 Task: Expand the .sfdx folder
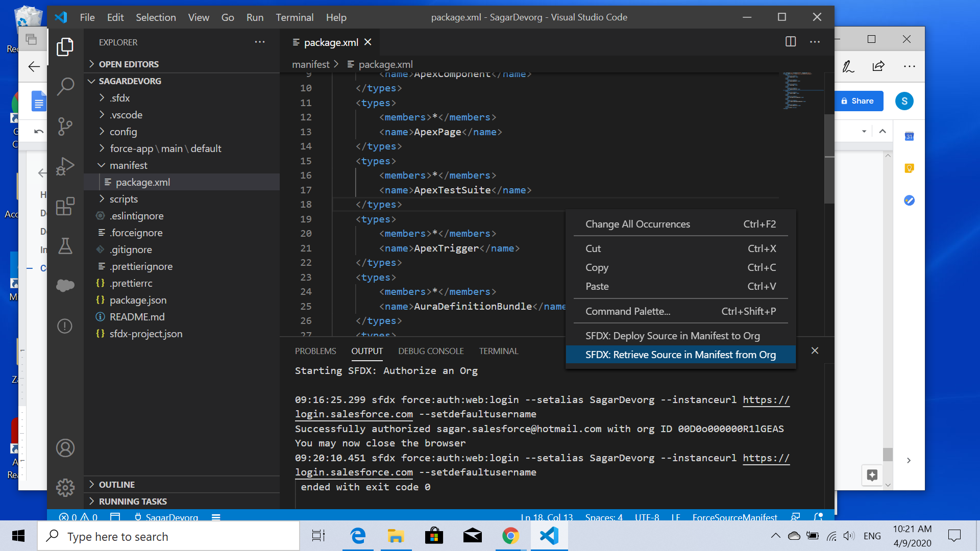(182, 98)
